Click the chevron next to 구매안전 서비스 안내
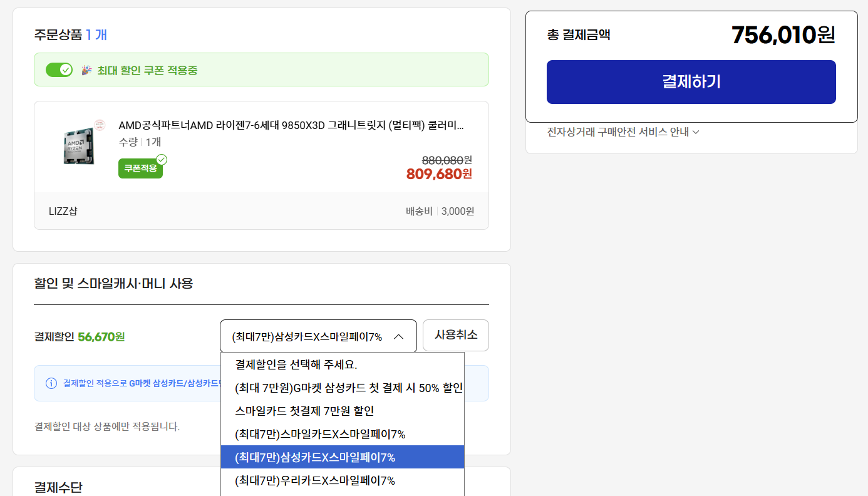 pos(696,132)
